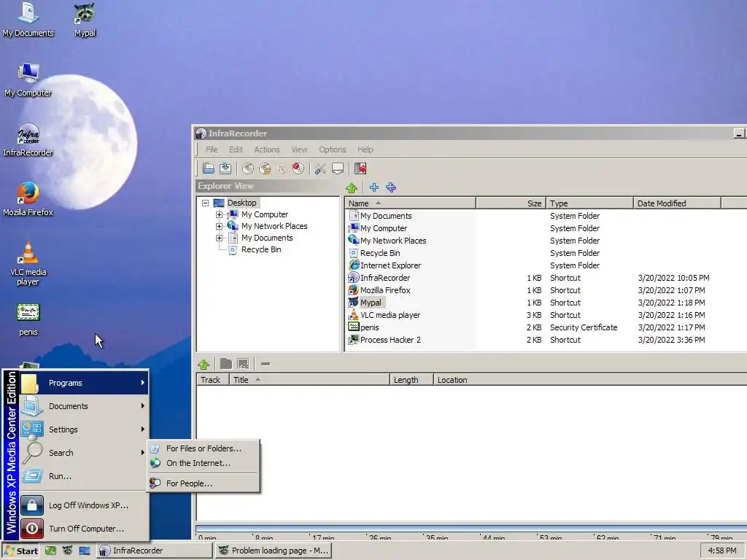Screen dimensions: 747x560
Task: Select the Mypal raccoon desktop icon
Action: (85, 19)
